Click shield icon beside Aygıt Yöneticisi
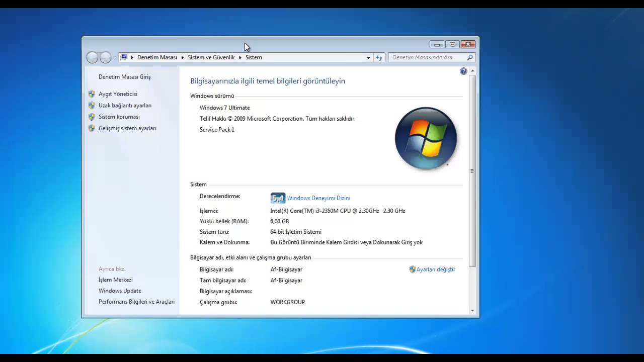Image resolution: width=644 pixels, height=362 pixels. 92,94
